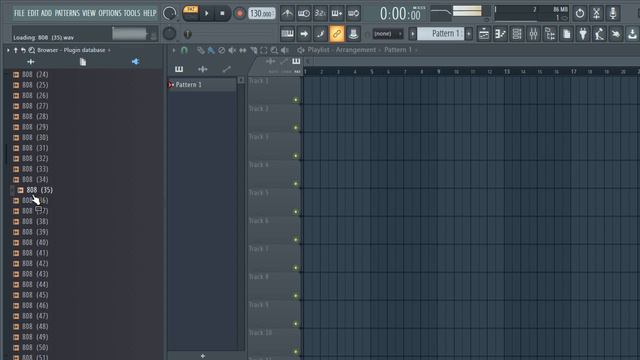Screen dimensions: 640x360
Task: Select the playlist zoom tool
Action: 274,50
